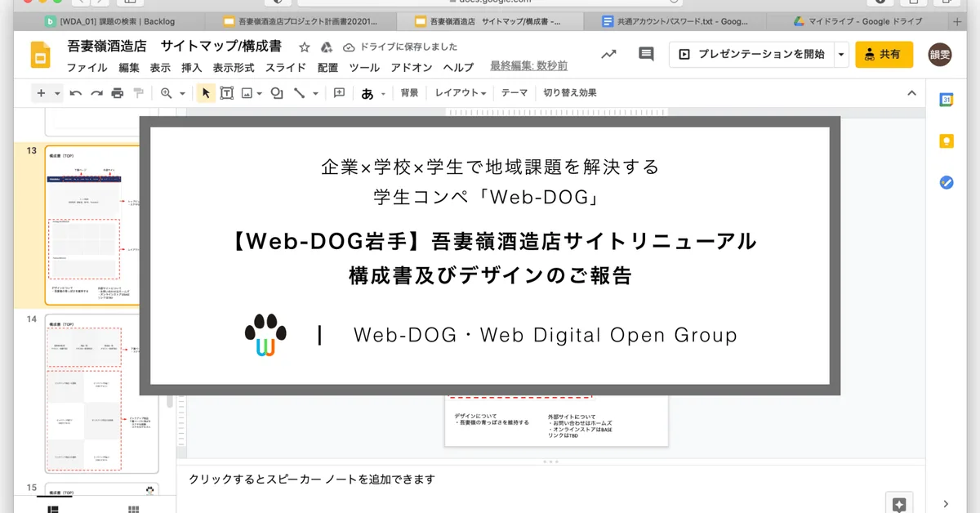Image resolution: width=980 pixels, height=513 pixels.
Task: Select the cursor select tool
Action: click(206, 93)
